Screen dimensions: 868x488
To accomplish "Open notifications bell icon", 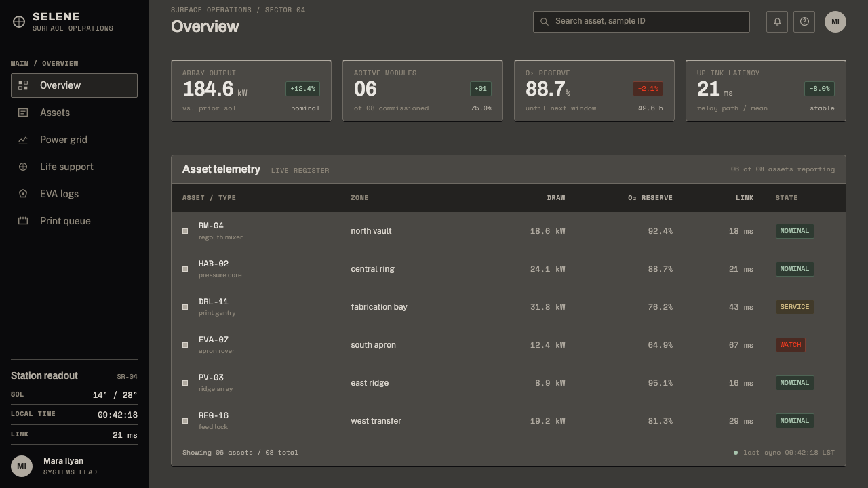I will 777,21.
